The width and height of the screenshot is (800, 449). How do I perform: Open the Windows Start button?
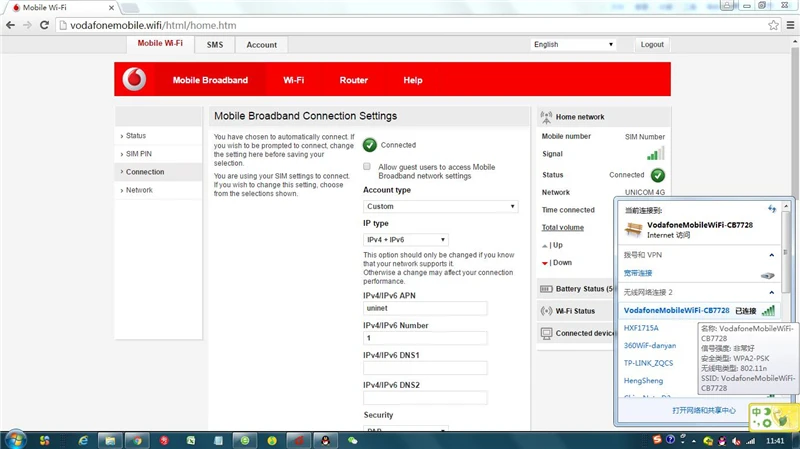point(15,440)
